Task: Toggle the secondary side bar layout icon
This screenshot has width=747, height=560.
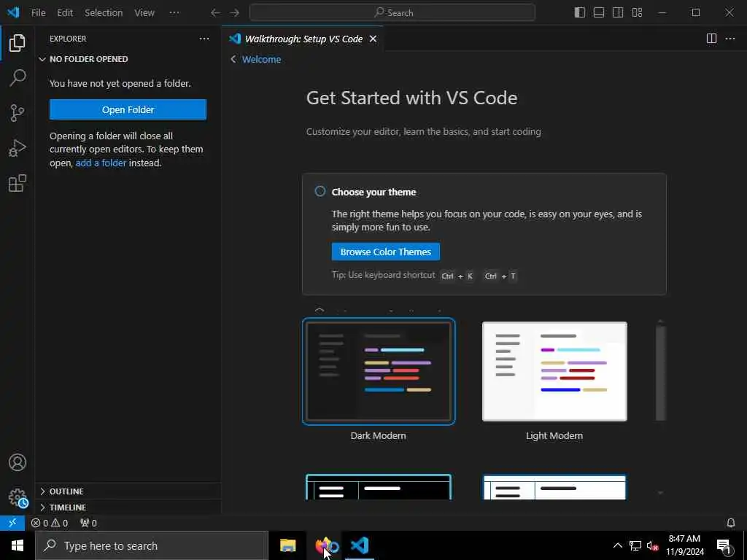Action: click(x=618, y=12)
